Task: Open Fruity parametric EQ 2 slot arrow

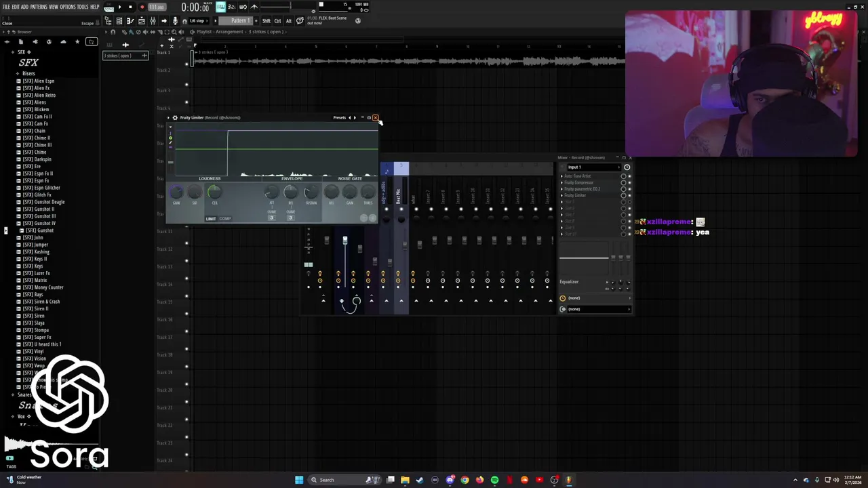Action: point(561,189)
